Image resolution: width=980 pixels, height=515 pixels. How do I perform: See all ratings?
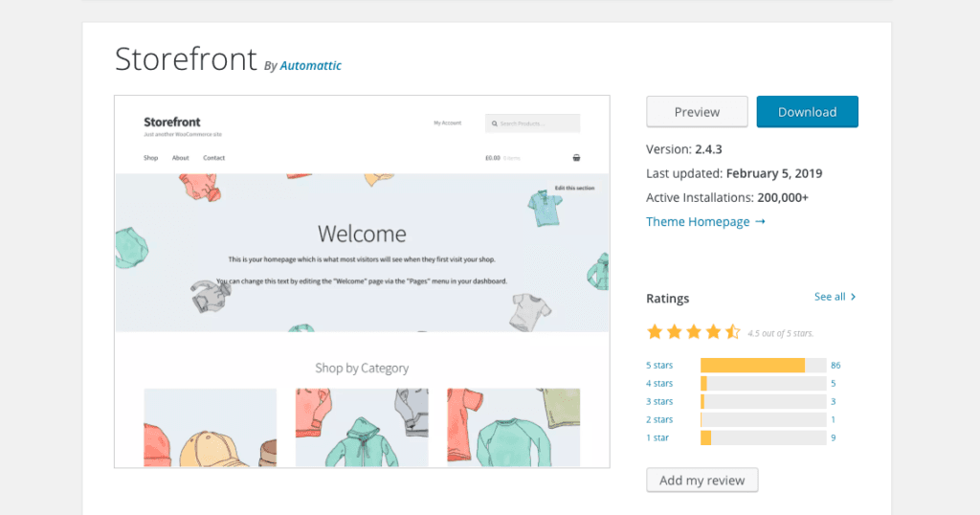tap(830, 297)
